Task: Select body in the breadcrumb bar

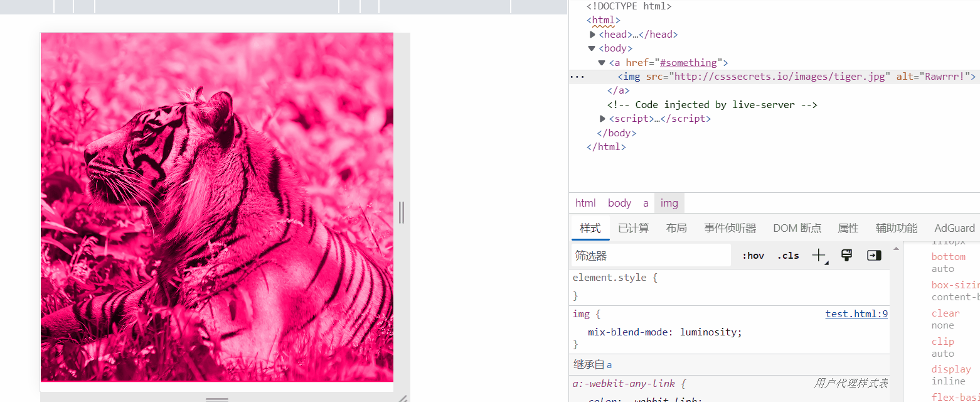Action: pyautogui.click(x=619, y=203)
